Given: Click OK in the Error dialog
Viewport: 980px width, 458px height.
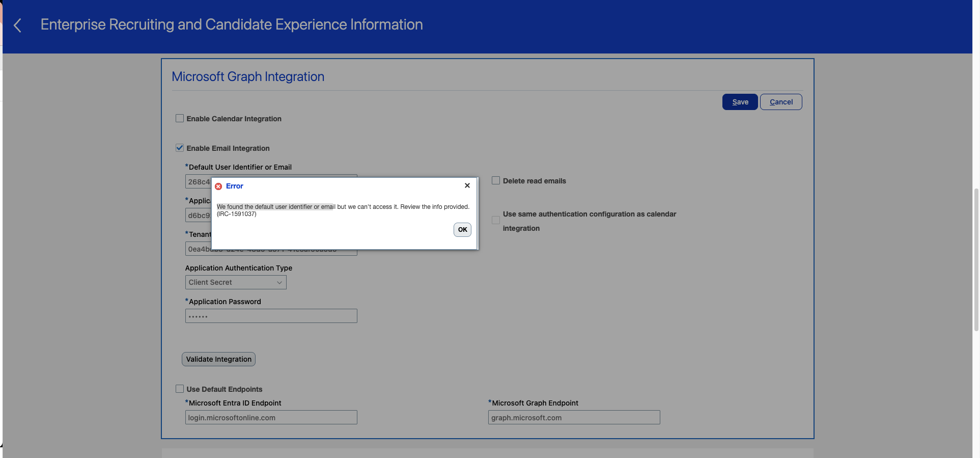Looking at the screenshot, I should [462, 230].
